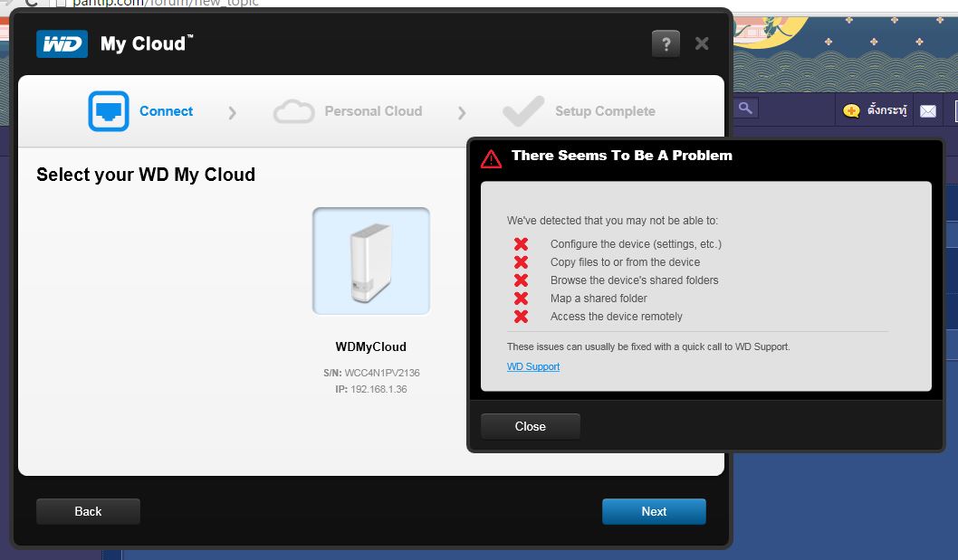Click the red X beside Configure the device

tap(522, 244)
